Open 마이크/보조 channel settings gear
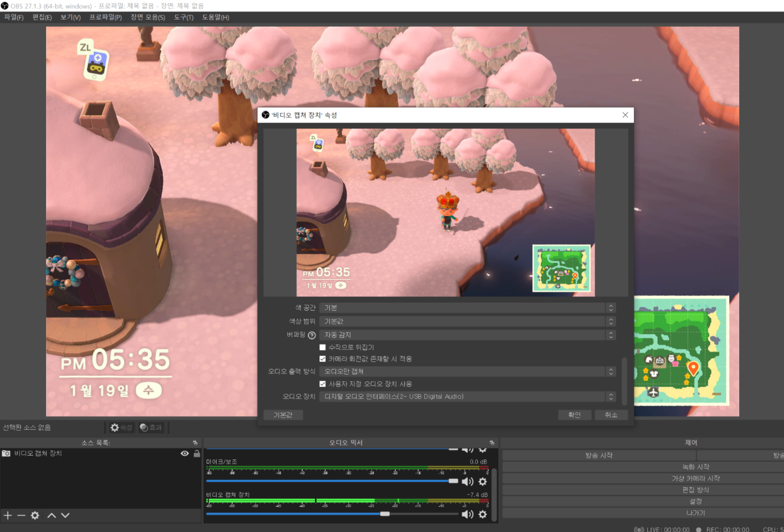 tap(483, 482)
